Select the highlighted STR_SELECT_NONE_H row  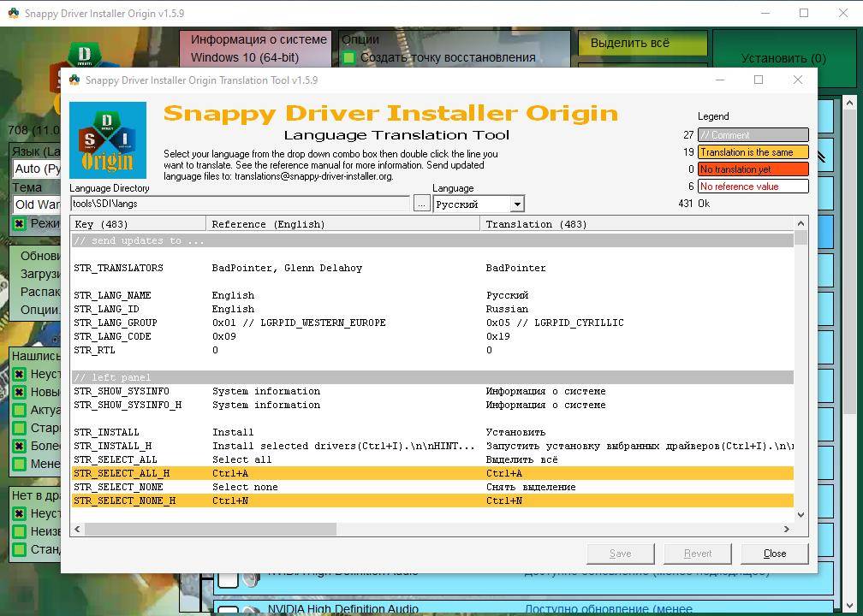tap(432, 501)
